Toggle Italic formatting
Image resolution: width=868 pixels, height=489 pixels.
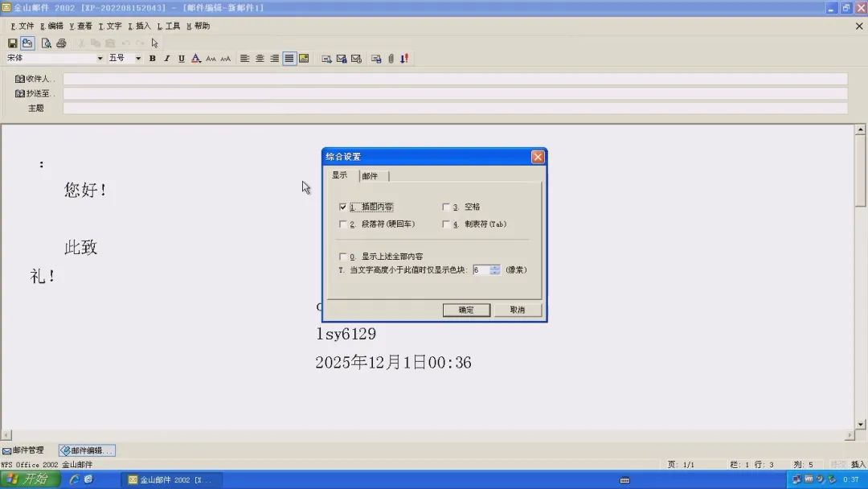(166, 58)
